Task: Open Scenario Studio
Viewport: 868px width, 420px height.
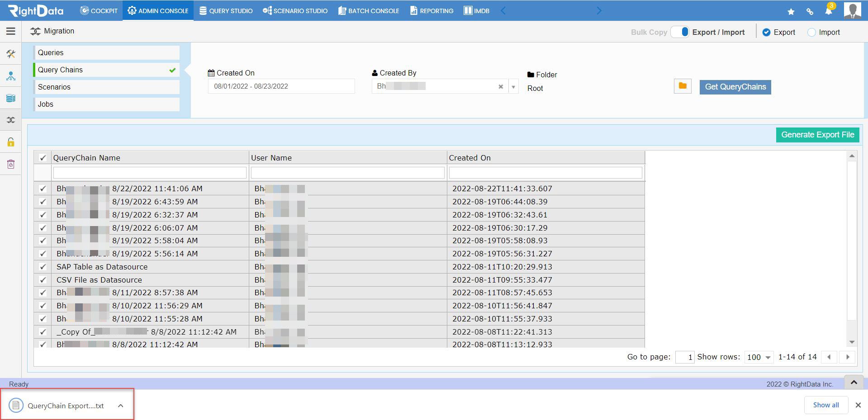Action: [294, 10]
